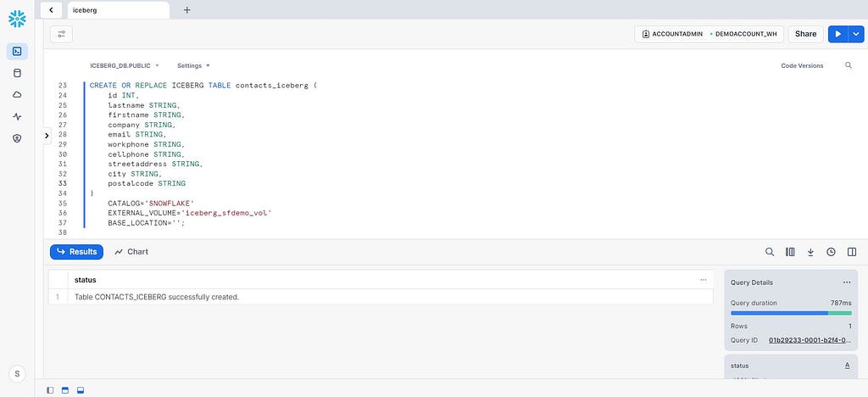Viewport: 868px width, 397px height.
Task: Go back using the left chevron button
Action: click(x=51, y=10)
